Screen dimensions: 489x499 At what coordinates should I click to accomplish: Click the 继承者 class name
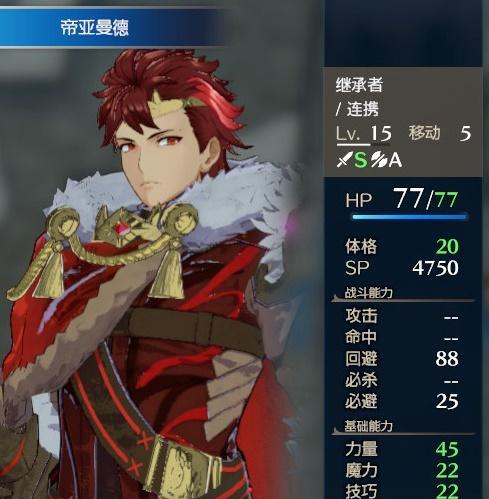[359, 85]
